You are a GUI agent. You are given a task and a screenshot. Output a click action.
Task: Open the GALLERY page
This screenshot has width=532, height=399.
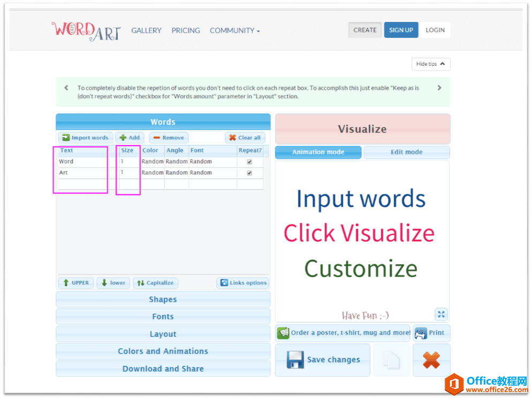point(146,30)
